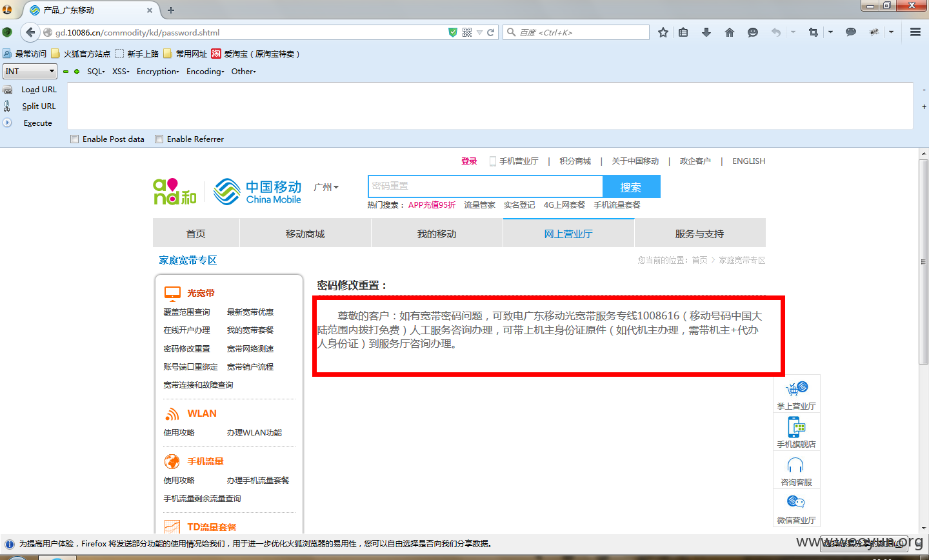
Task: Open the Other dropdown menu
Action: pos(244,72)
